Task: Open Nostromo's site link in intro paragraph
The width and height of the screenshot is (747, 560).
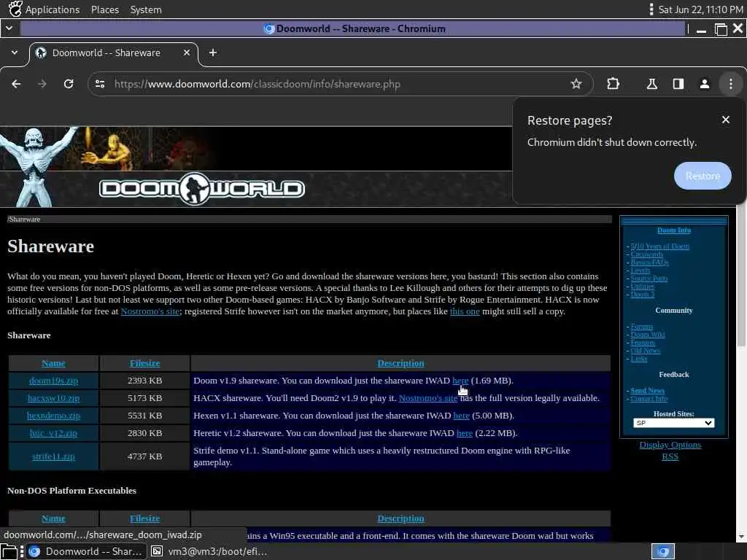Action: (150, 311)
